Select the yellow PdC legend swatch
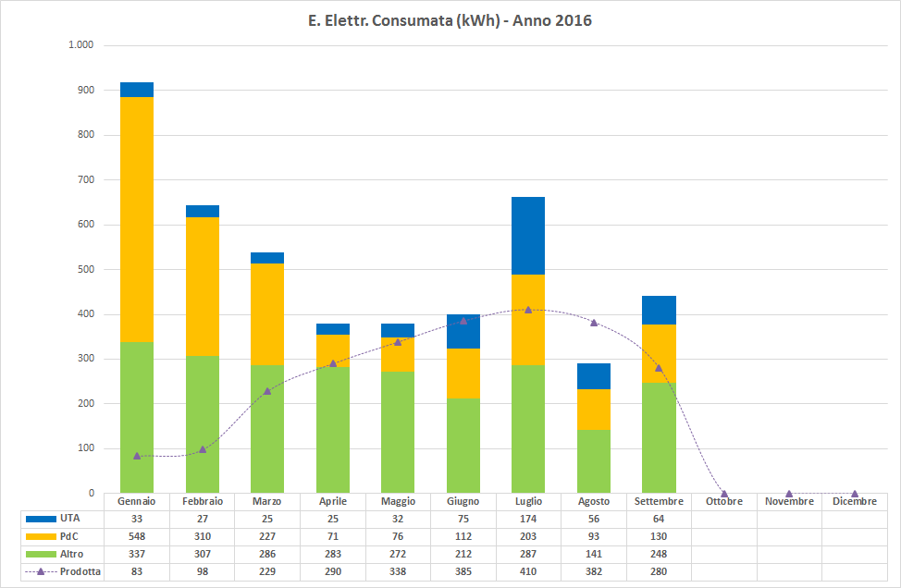901x588 pixels. (x=41, y=536)
